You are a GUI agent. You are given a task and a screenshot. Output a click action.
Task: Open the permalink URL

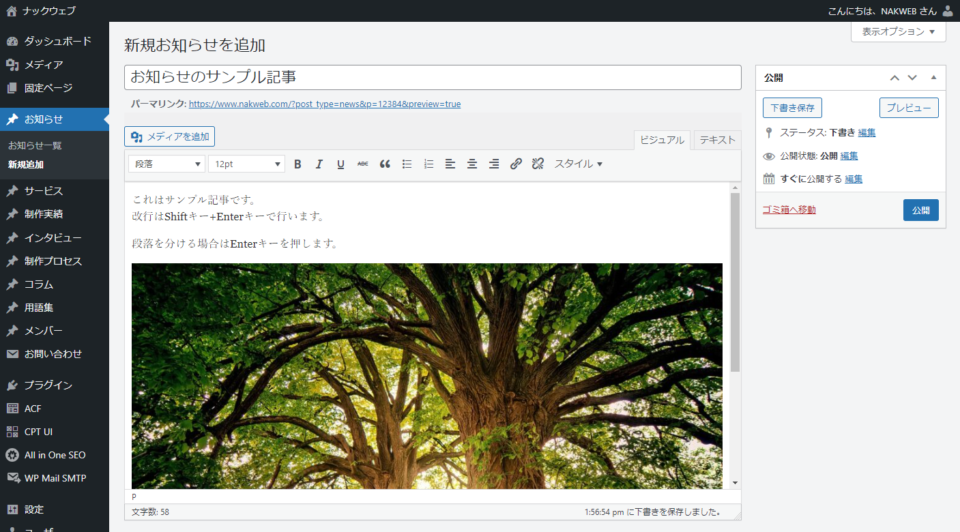tap(324, 104)
